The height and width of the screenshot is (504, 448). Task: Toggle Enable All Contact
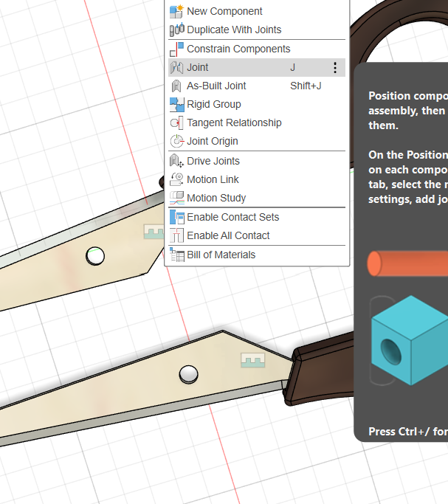228,235
